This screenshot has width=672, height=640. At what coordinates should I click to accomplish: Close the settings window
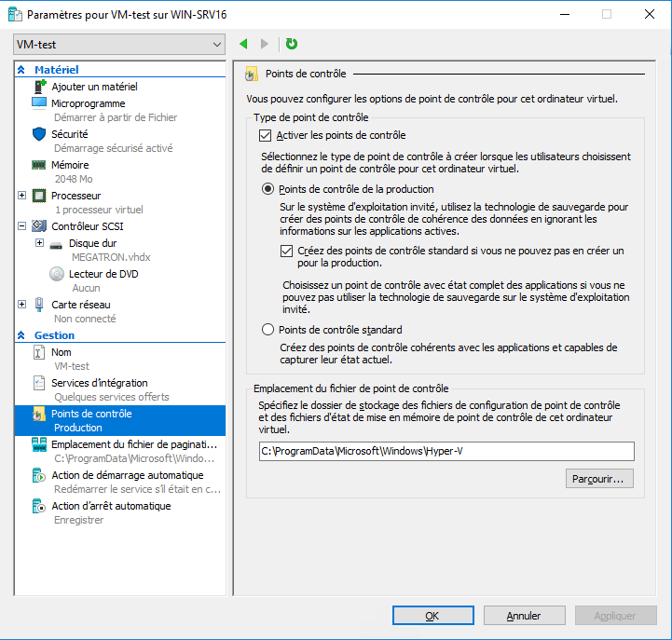tap(650, 14)
